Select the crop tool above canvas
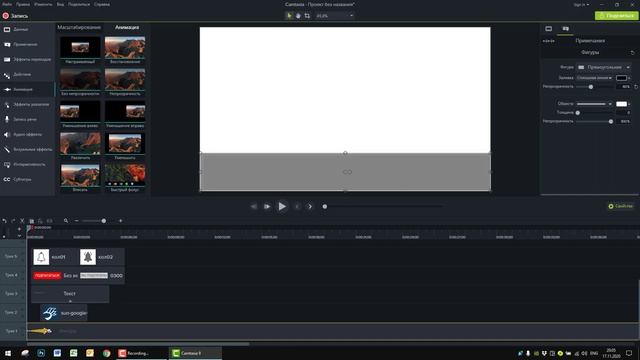 pyautogui.click(x=307, y=16)
